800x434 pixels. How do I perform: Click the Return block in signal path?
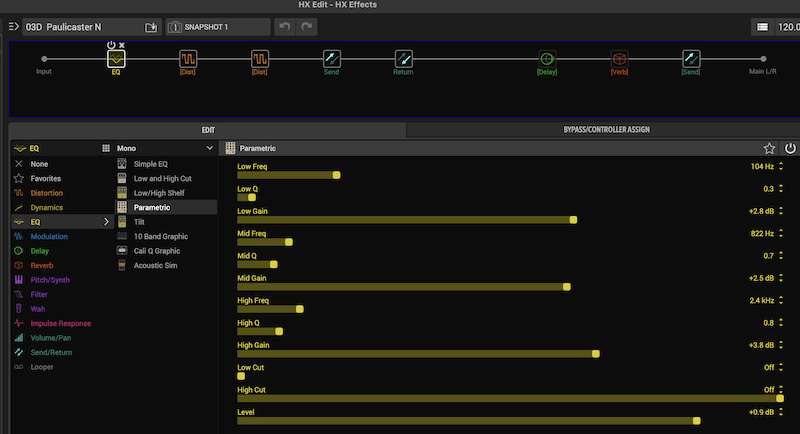click(403, 59)
